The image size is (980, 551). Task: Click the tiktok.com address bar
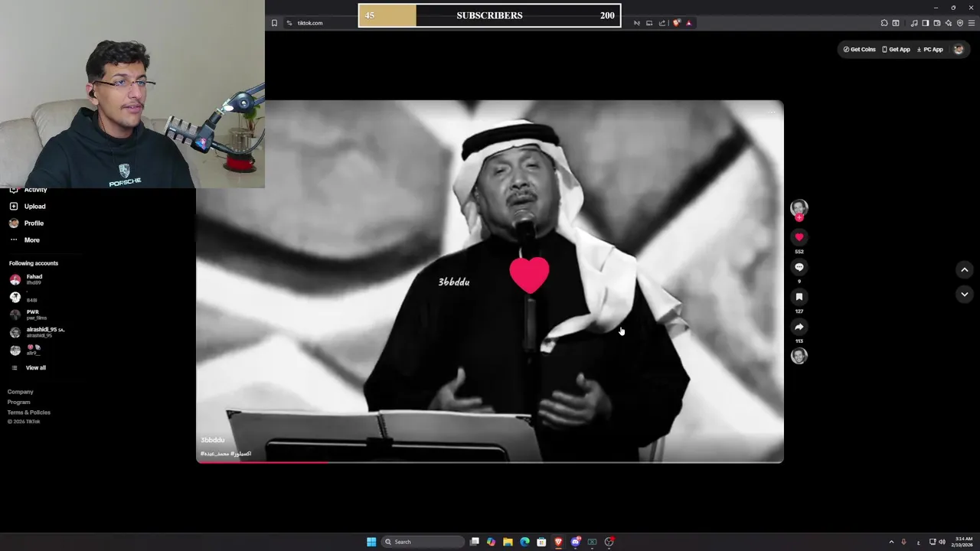point(309,23)
